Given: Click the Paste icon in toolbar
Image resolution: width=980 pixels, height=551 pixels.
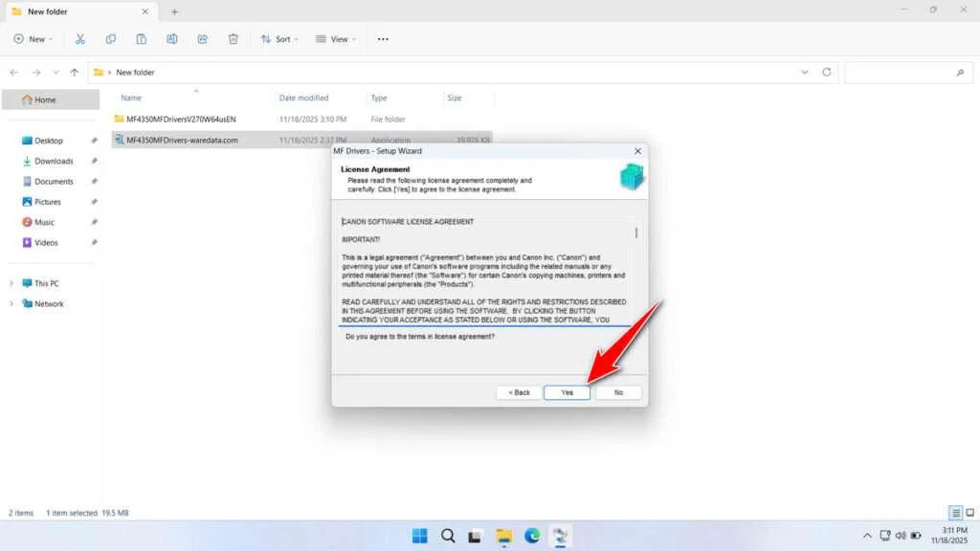Looking at the screenshot, I should coord(142,39).
